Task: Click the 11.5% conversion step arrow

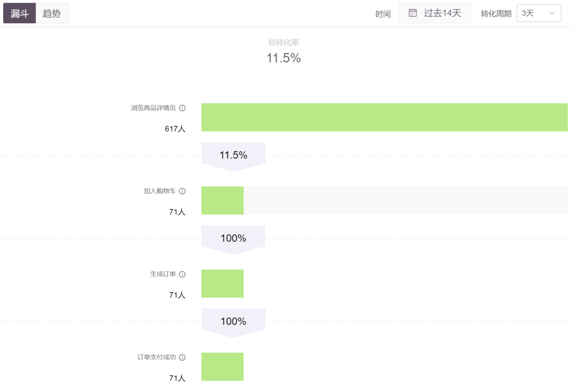Action: pyautogui.click(x=233, y=156)
